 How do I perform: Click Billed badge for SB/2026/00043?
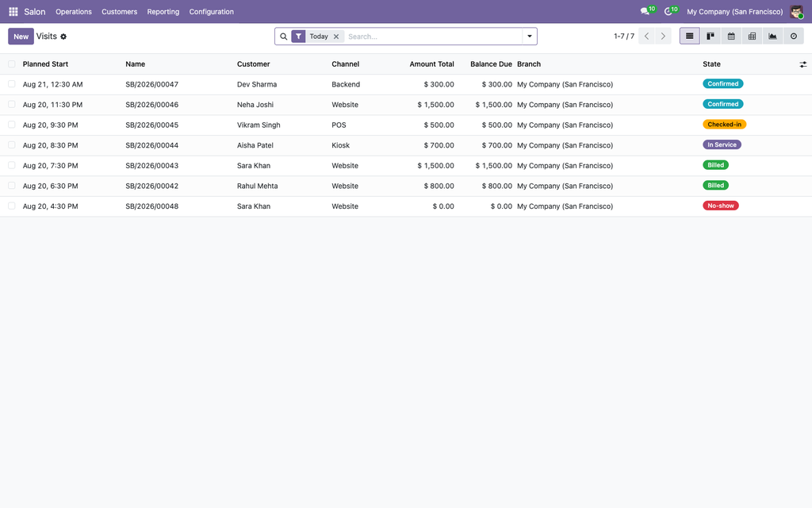pos(716,165)
